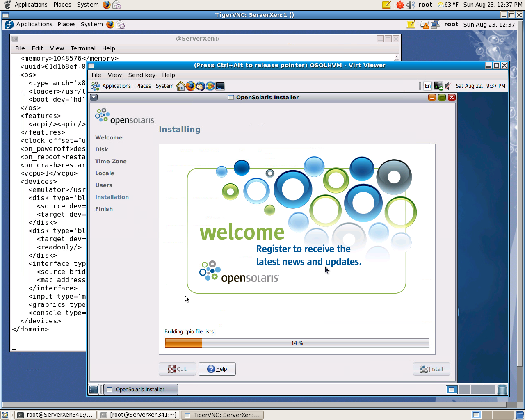Open the sticky notes icon in outermost panel
The width and height of the screenshot is (525, 420).
(x=386, y=5)
